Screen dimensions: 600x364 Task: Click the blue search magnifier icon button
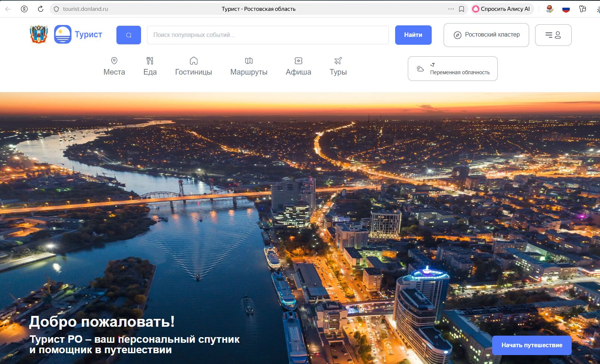click(x=128, y=35)
